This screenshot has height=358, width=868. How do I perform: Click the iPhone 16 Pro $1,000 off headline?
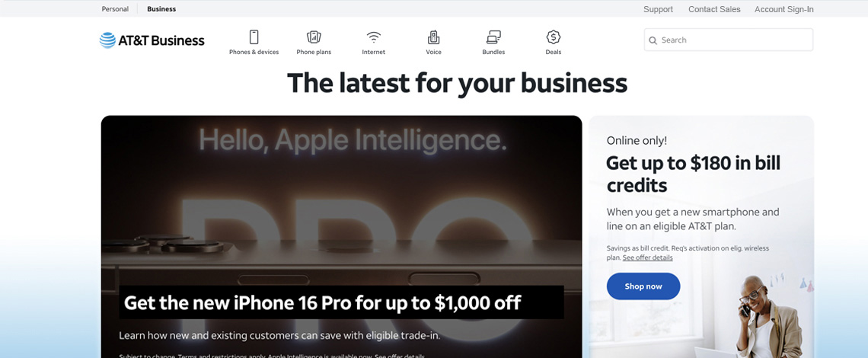[x=323, y=303]
